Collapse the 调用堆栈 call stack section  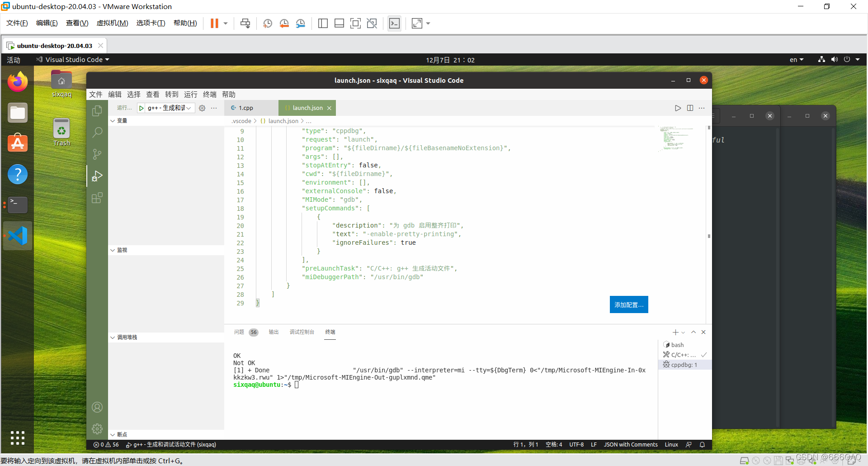[124, 338]
